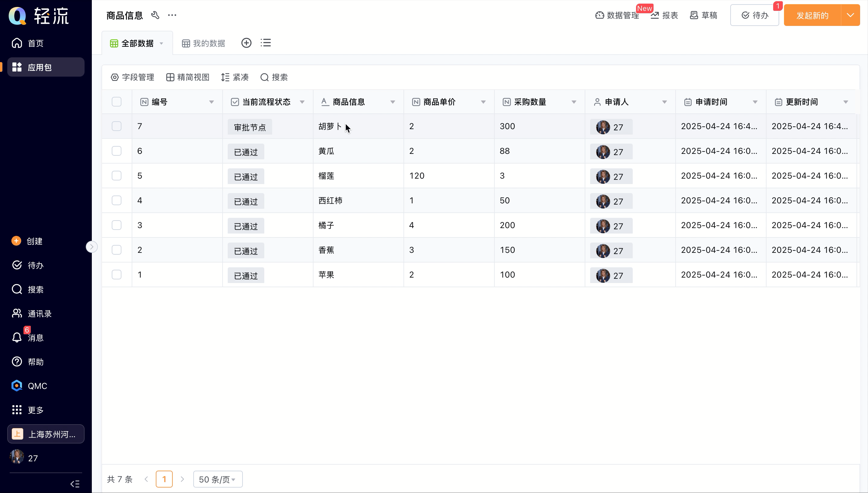The image size is (868, 493).
Task: Open 搜索 in the sidebar
Action: (28, 290)
